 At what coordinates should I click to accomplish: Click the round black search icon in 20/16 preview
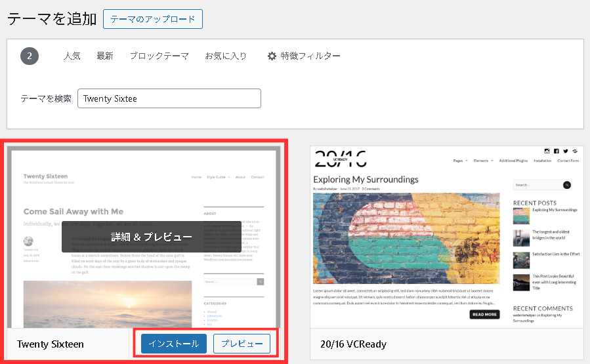tap(566, 186)
